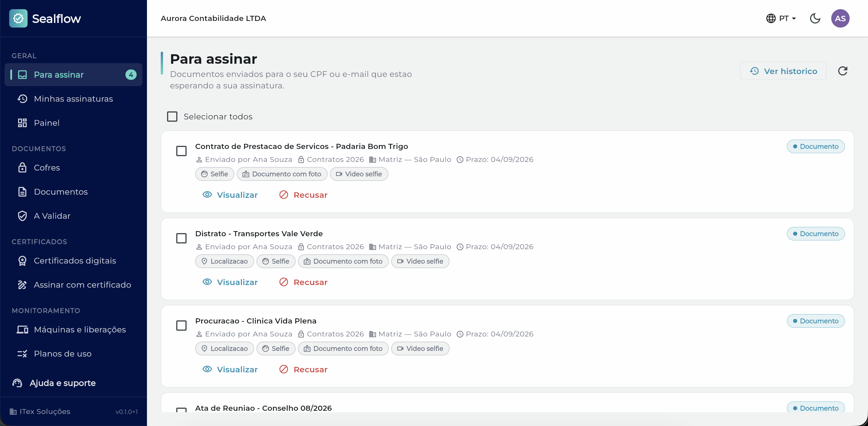
Task: Open the AS user avatar menu
Action: click(x=840, y=18)
